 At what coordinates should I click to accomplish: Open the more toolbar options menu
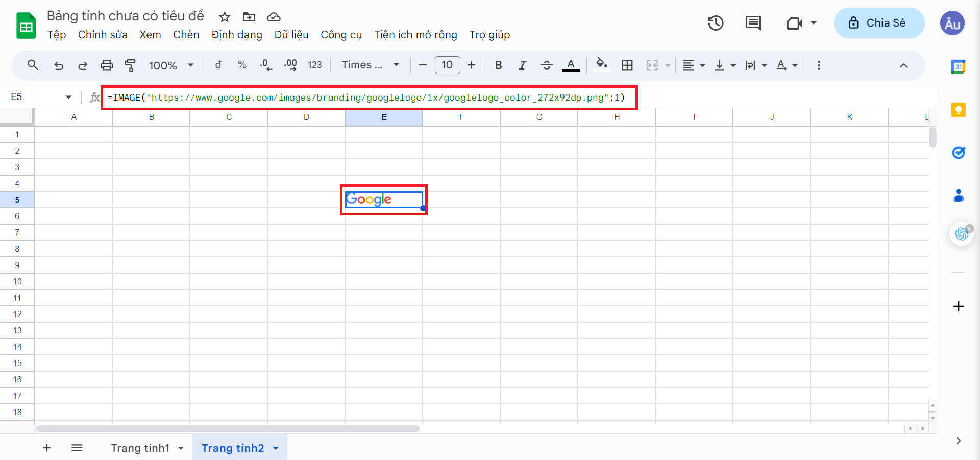coord(819,65)
